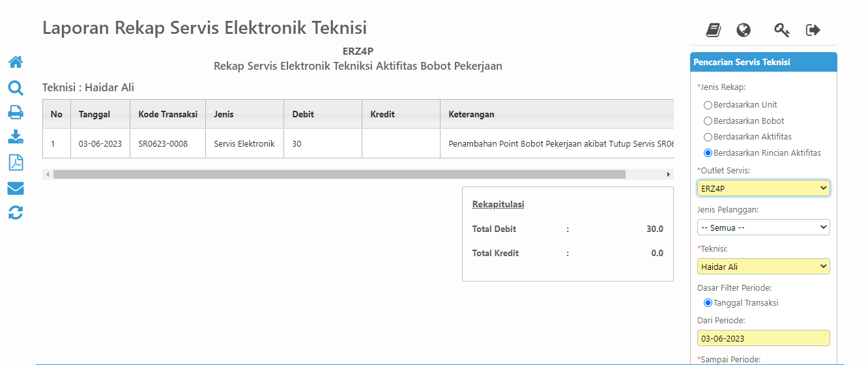
Task: Open the Teknisi Haidar Ali dropdown
Action: click(764, 267)
